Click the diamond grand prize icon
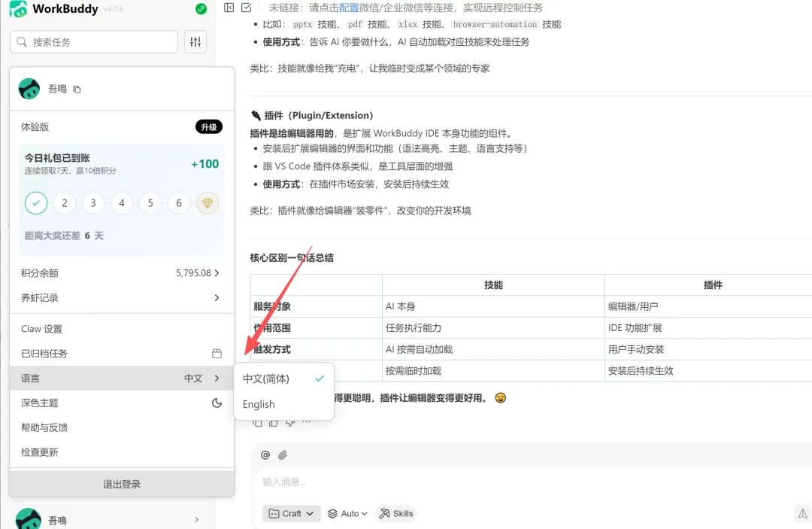The image size is (812, 529). point(208,203)
